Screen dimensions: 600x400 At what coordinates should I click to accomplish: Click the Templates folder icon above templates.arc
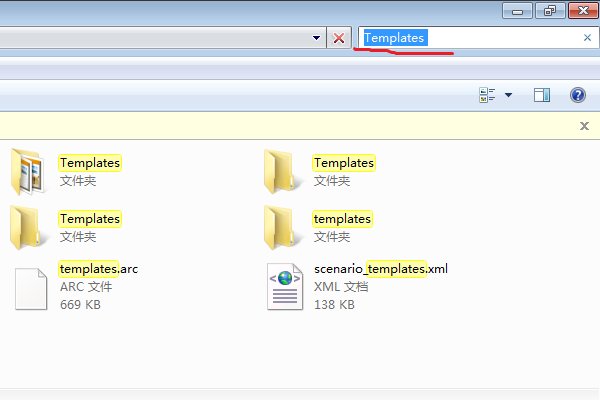pyautogui.click(x=28, y=226)
